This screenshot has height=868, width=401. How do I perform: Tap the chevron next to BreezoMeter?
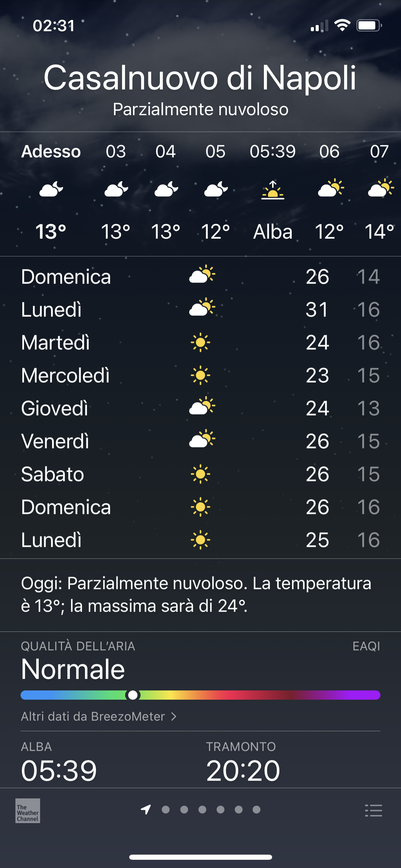point(174,716)
